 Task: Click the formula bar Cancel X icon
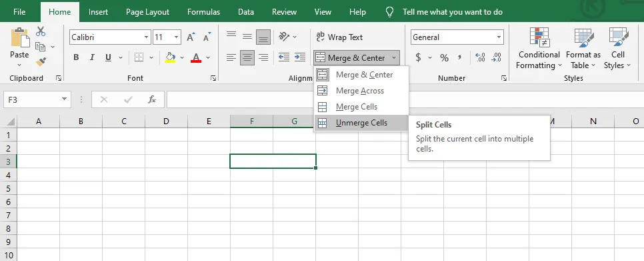[x=104, y=99]
